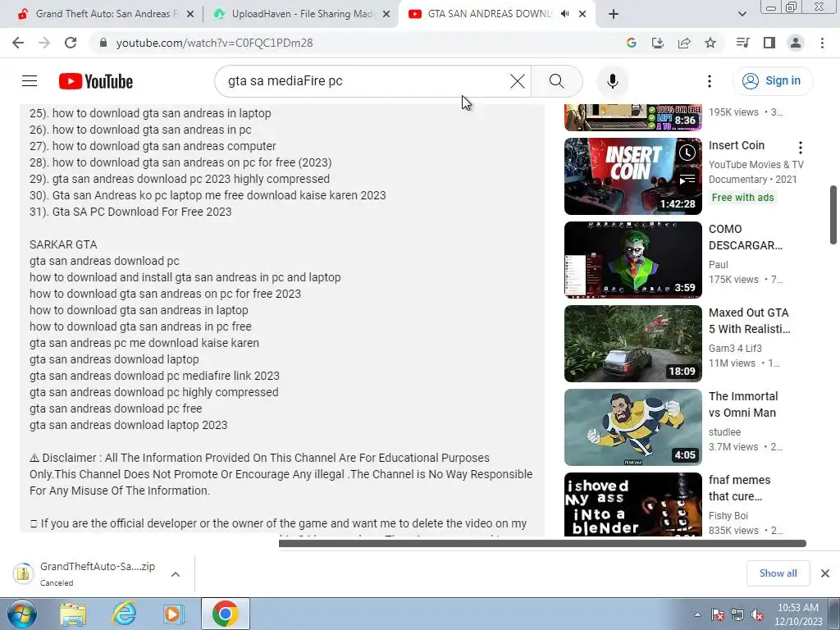Click Show all downloads
The height and width of the screenshot is (630, 840).
[778, 573]
